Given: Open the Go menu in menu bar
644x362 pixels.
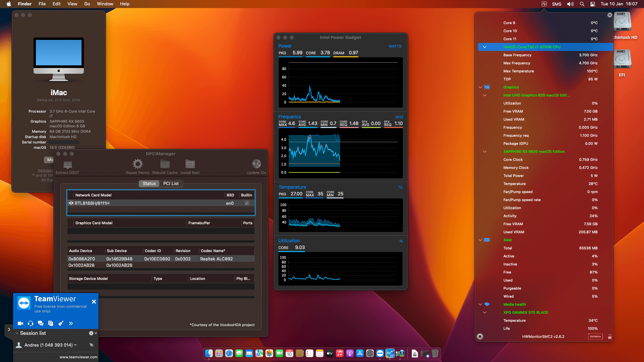Looking at the screenshot, I should 87,4.
